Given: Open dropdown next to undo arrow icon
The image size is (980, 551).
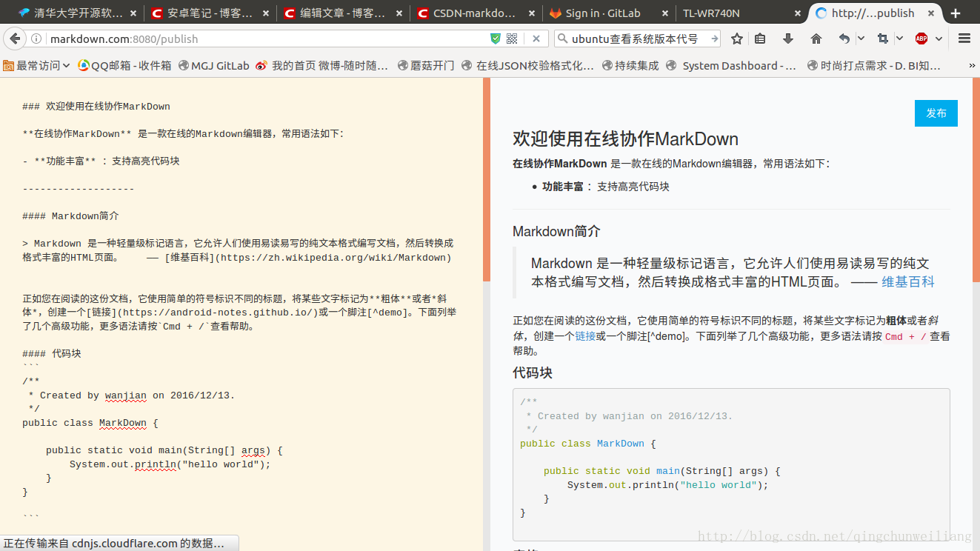Looking at the screenshot, I should coord(861,39).
